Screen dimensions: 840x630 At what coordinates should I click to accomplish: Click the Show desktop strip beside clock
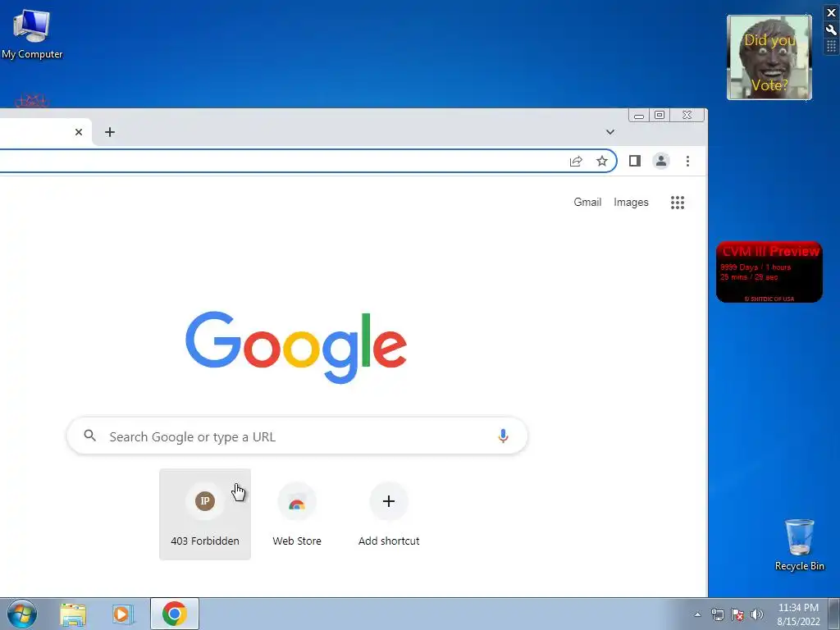[x=834, y=614]
